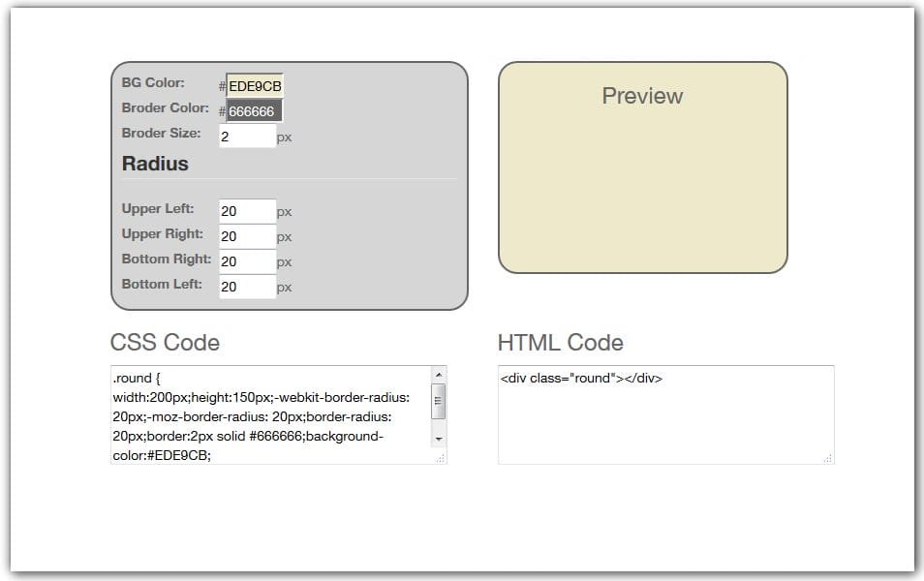
Task: Select the Border Color field showing 666666
Action: click(x=255, y=109)
